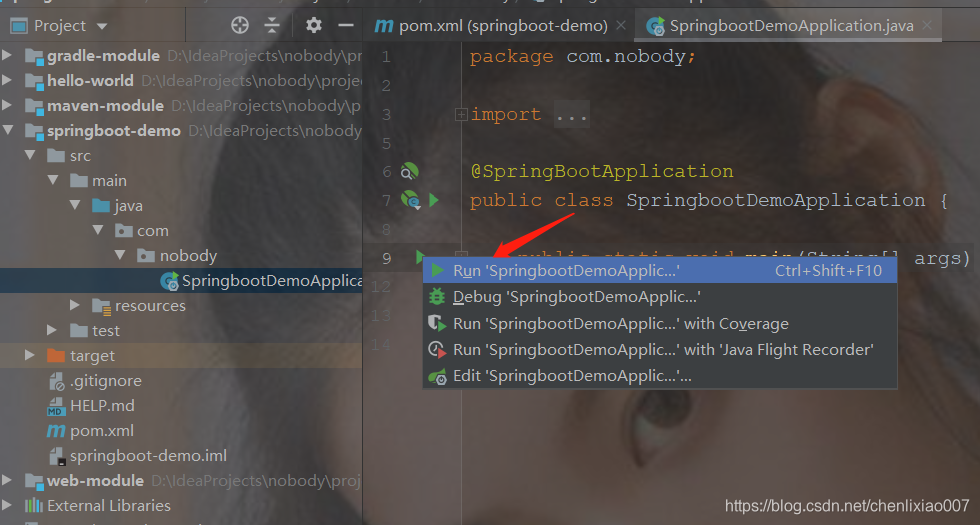The height and width of the screenshot is (525, 980).
Task: Click the green run gutter arrow on line 9
Action: click(420, 256)
